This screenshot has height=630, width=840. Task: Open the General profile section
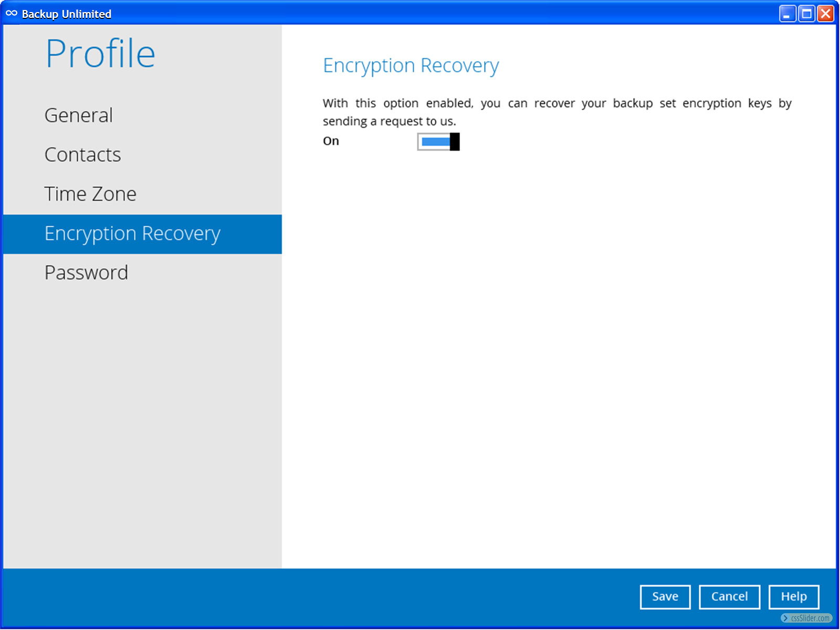(79, 115)
